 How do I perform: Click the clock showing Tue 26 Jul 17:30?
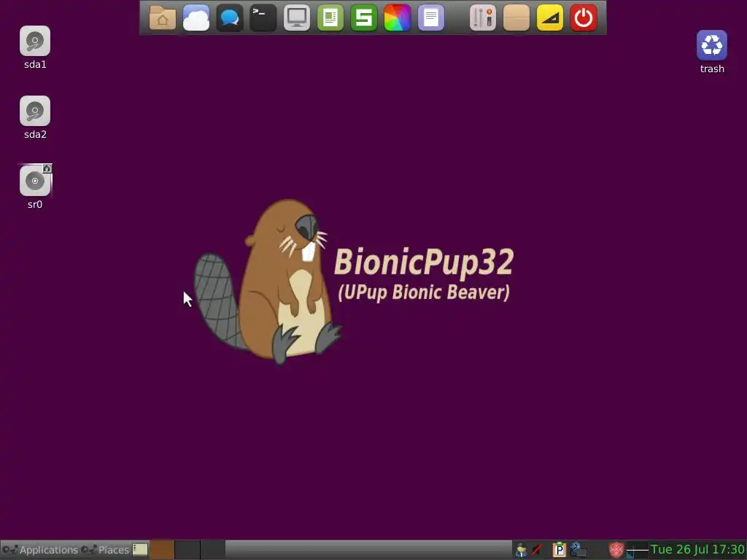coord(698,550)
